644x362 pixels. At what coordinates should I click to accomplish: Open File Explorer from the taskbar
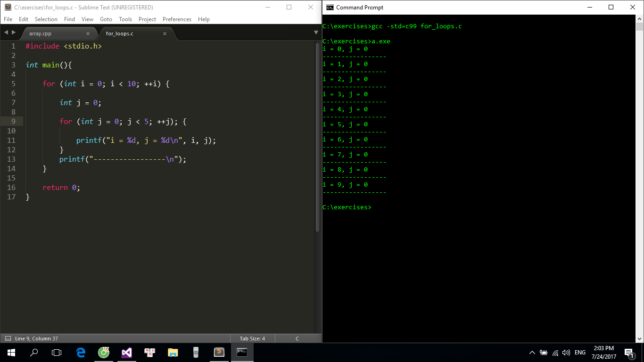pos(173,352)
